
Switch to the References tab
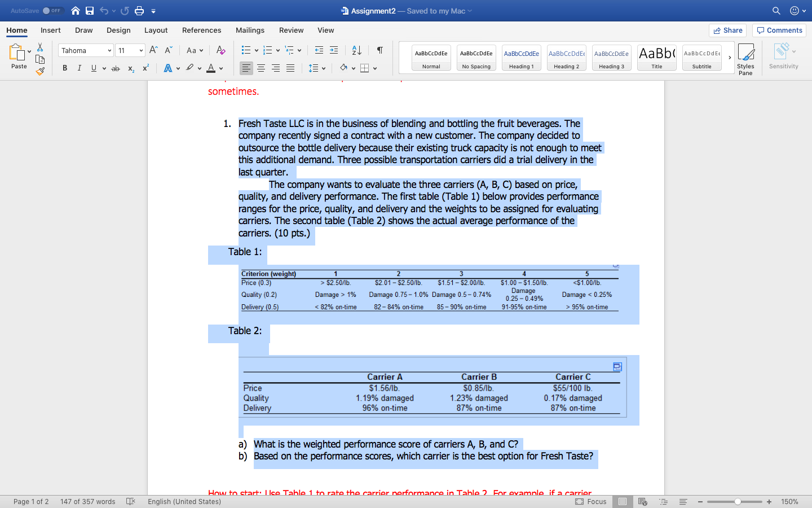(201, 30)
